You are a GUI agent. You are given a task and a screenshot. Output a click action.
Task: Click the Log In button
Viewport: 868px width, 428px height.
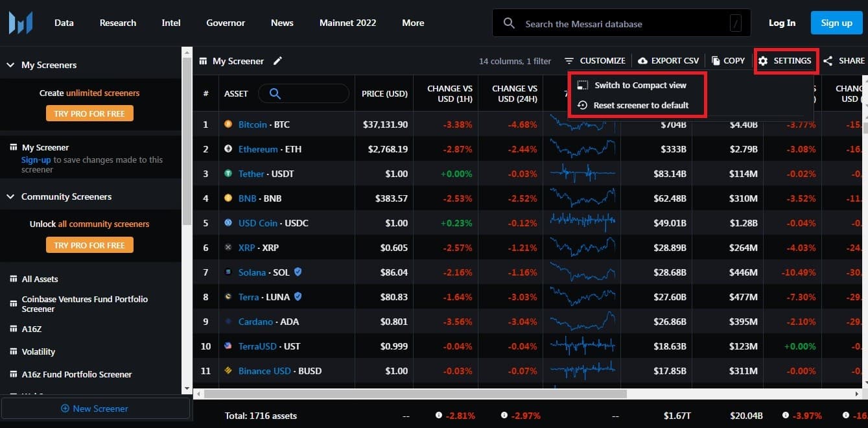coord(782,23)
